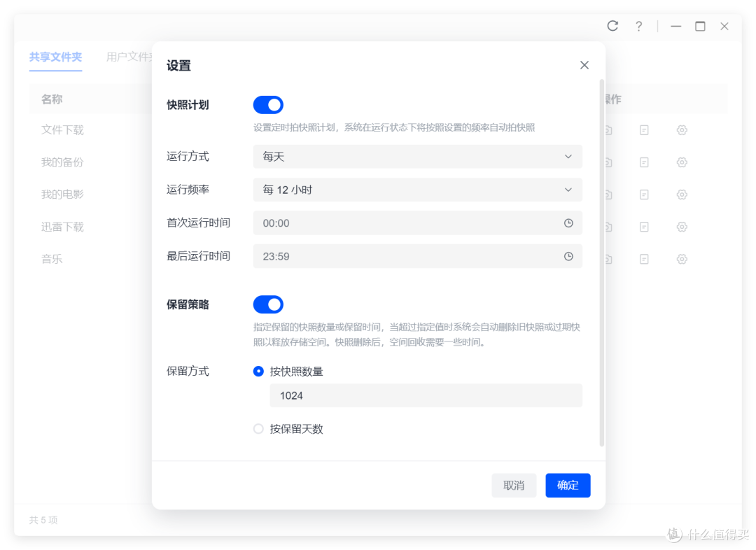Click 取消 button
Screen dimensions: 756x550
pos(514,486)
